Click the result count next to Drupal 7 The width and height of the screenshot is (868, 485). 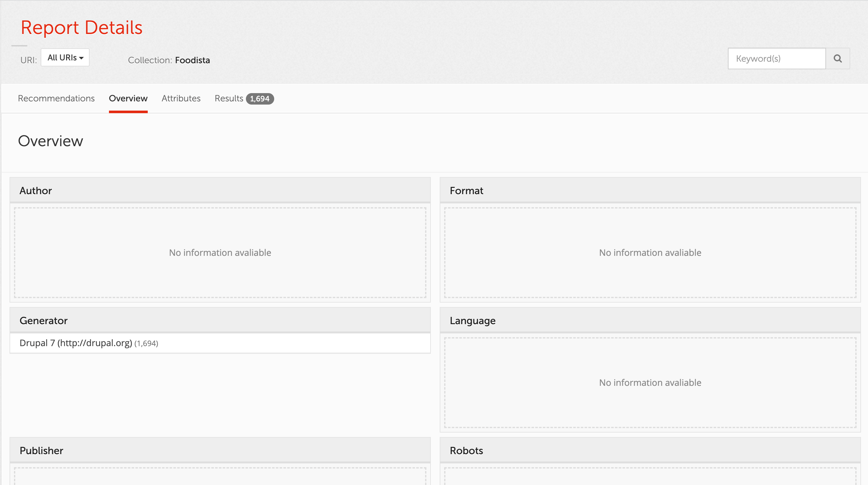(146, 344)
